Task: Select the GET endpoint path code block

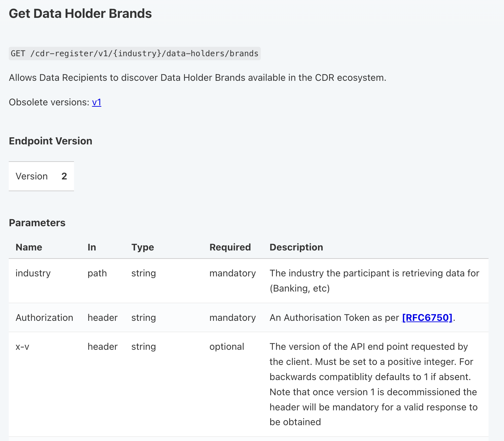Action: [134, 53]
